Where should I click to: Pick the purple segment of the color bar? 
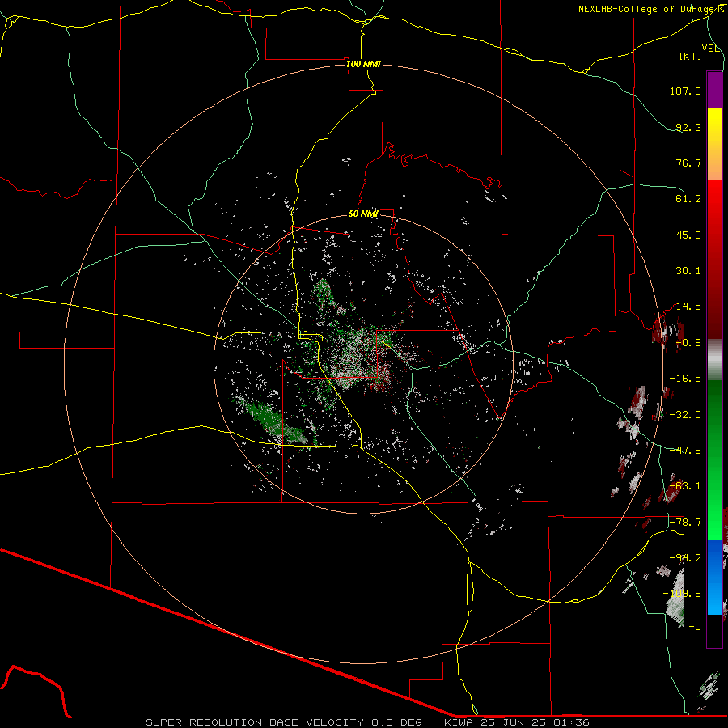pos(714,90)
